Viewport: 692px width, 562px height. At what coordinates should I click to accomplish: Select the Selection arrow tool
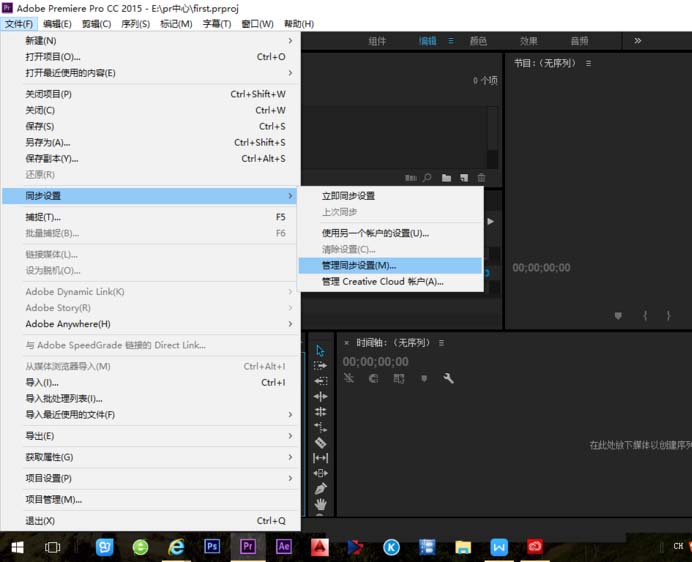320,351
